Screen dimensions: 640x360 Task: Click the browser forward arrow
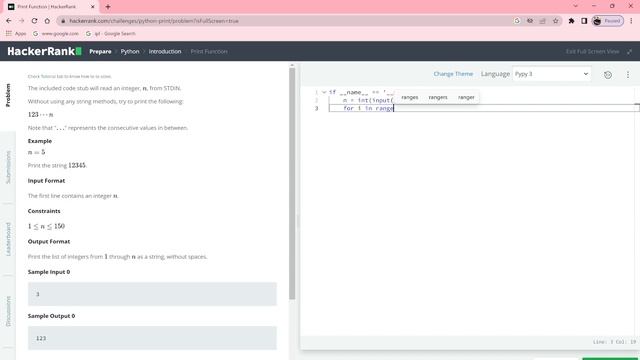click(x=22, y=21)
